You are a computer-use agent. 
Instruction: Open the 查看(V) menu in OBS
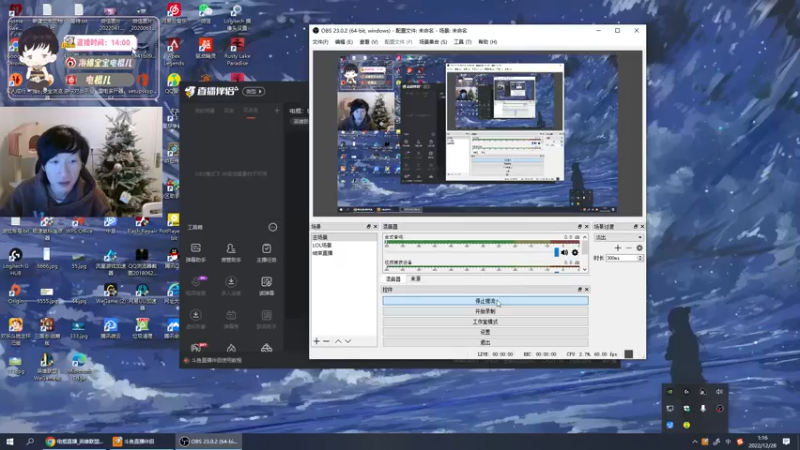tap(368, 42)
